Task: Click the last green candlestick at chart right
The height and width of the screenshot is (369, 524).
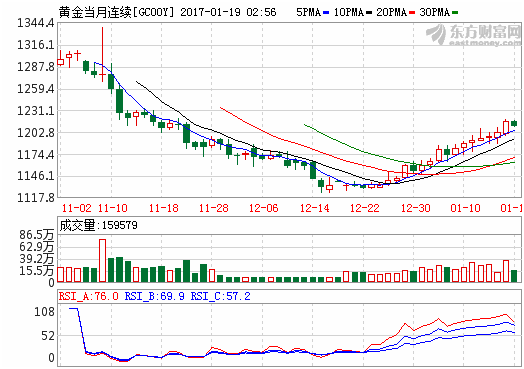Action: (514, 123)
